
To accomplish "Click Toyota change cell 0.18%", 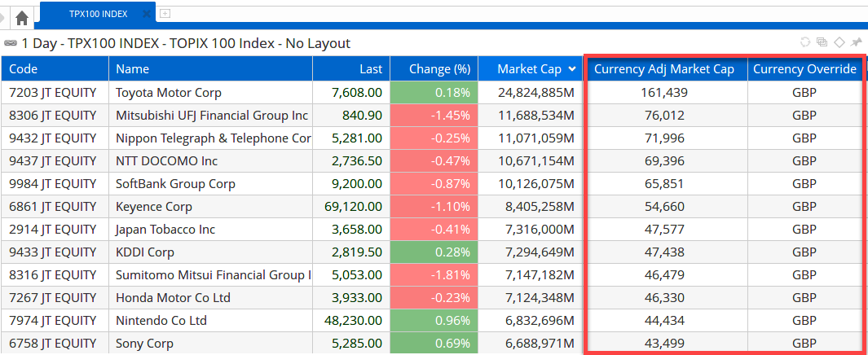I will click(x=434, y=92).
